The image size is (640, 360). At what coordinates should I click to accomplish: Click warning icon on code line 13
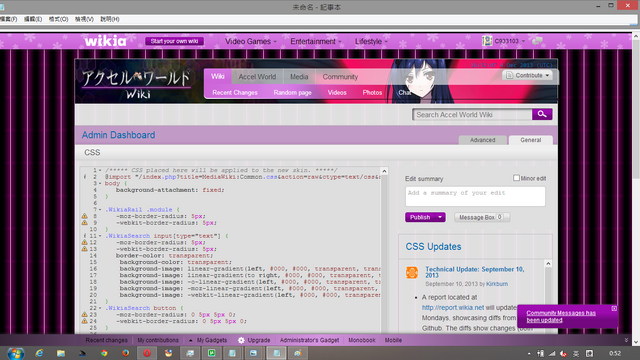coord(84,249)
